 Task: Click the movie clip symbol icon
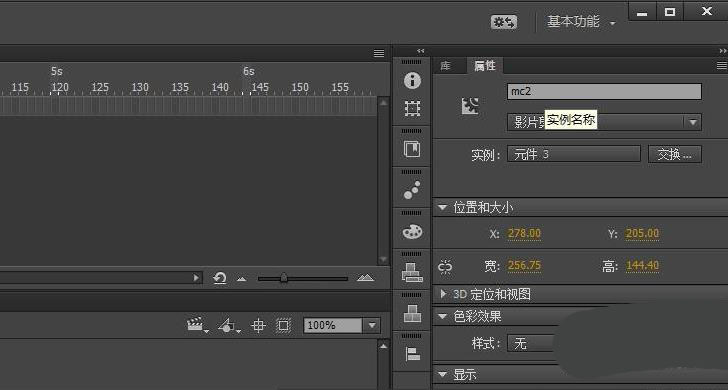click(x=470, y=106)
